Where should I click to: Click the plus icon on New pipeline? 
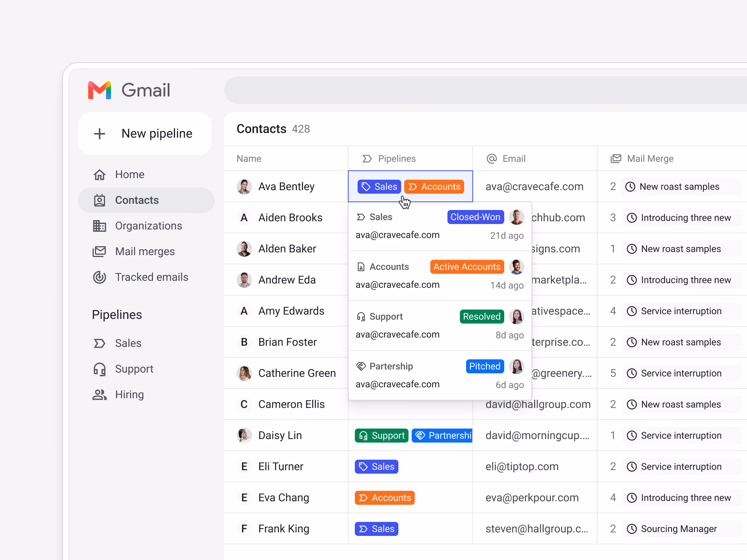click(x=100, y=133)
